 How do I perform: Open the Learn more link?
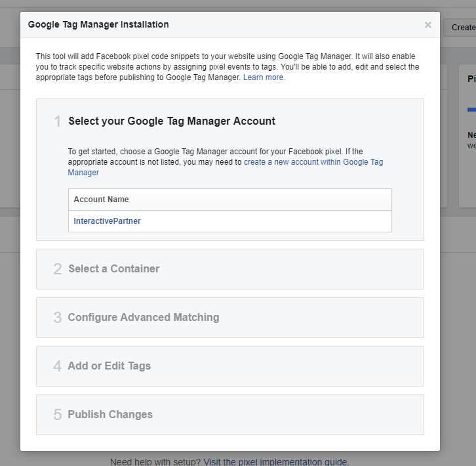pyautogui.click(x=264, y=77)
